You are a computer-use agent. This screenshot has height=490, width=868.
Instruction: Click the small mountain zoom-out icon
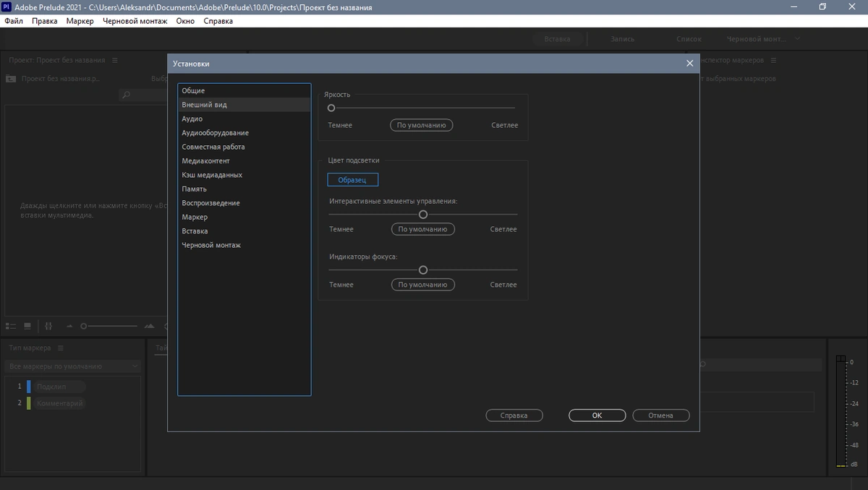[x=69, y=327]
